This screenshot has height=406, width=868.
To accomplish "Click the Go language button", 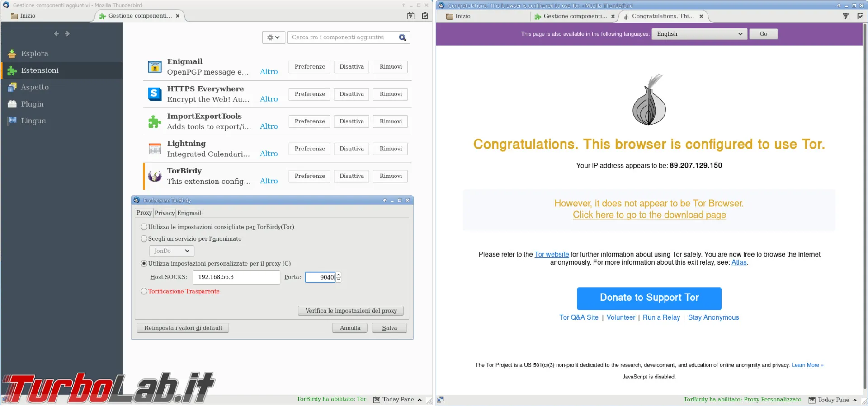I will click(x=764, y=34).
